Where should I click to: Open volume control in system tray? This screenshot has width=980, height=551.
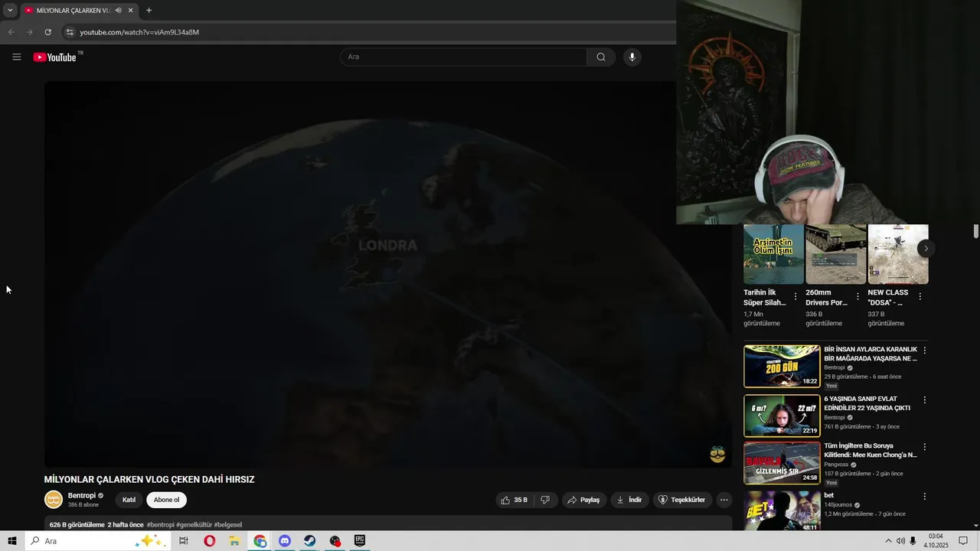click(900, 541)
